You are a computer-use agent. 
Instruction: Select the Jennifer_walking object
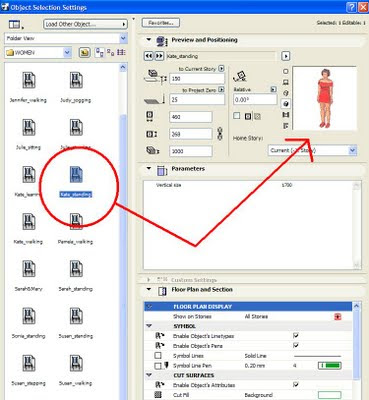pos(28,86)
